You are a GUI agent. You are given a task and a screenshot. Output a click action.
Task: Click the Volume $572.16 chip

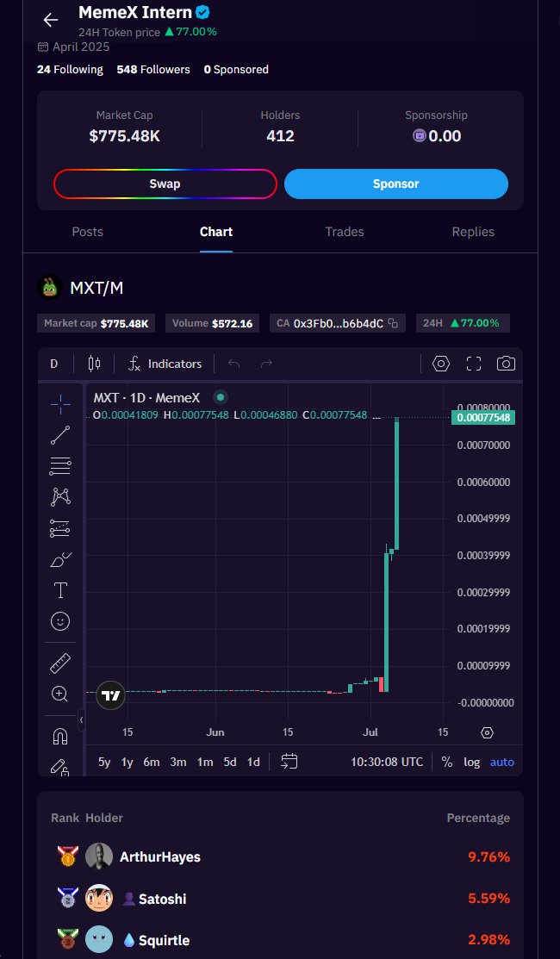[x=212, y=323]
